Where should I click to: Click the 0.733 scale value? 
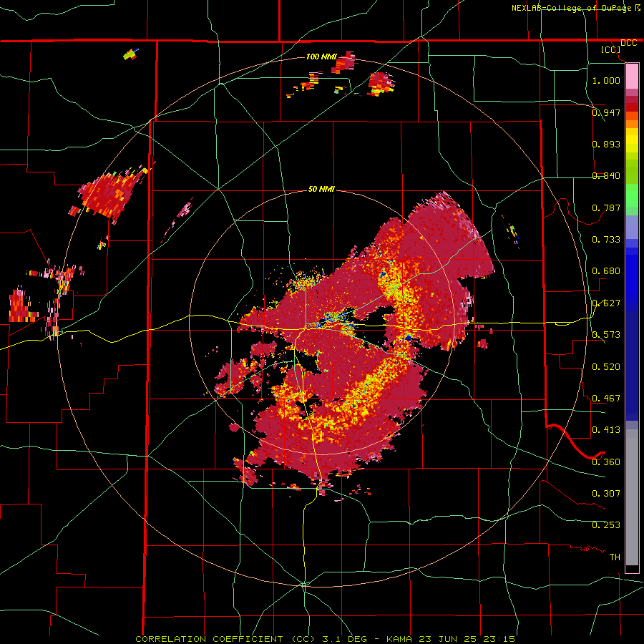(606, 240)
